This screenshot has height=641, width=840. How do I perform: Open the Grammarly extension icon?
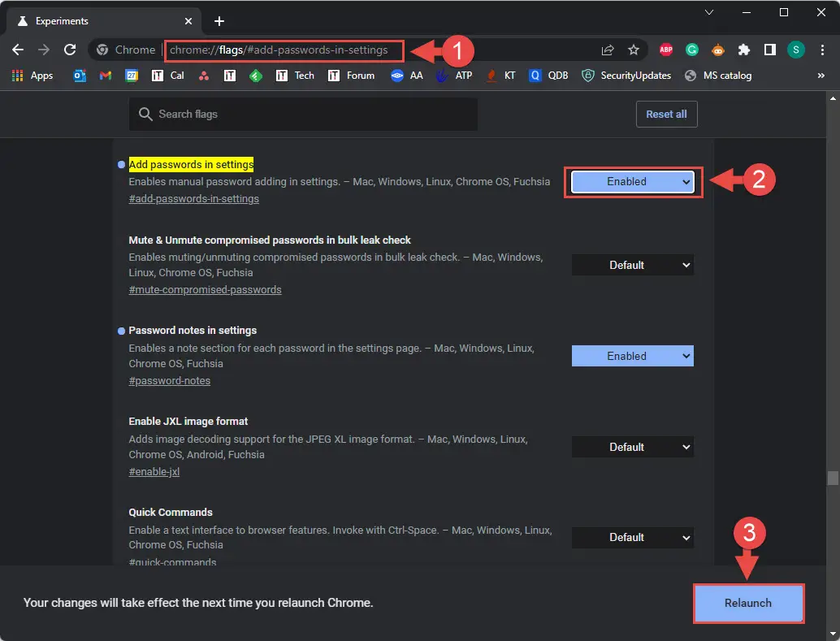point(692,50)
